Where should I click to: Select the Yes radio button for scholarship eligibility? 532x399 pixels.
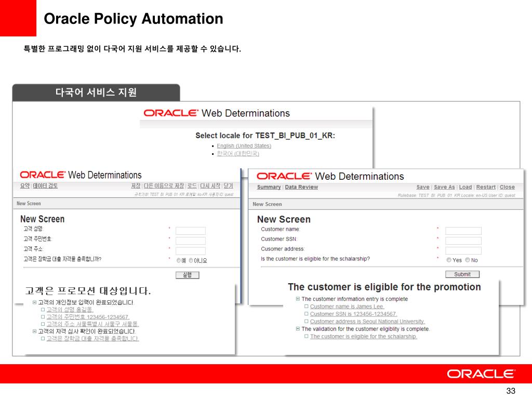pos(449,260)
